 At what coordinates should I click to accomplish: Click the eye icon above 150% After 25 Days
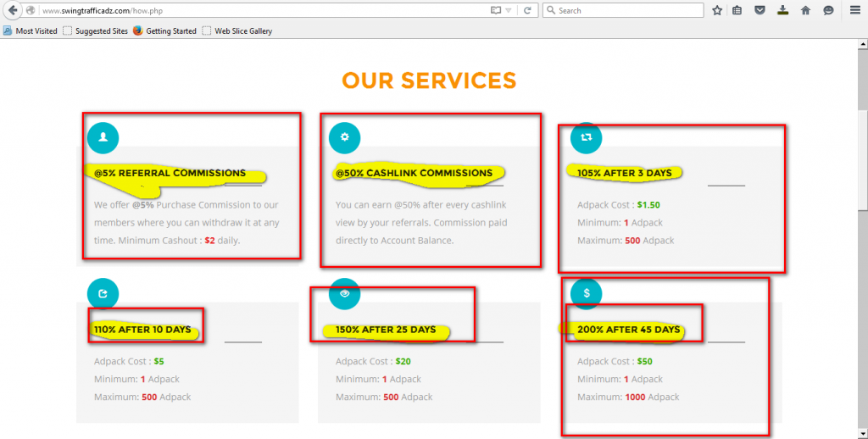click(344, 293)
